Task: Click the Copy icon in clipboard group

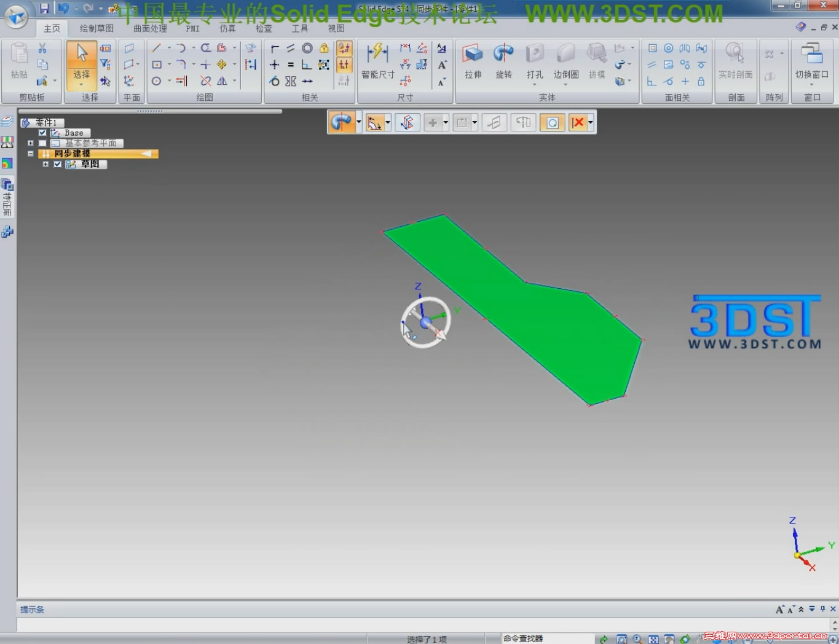Action: click(42, 65)
